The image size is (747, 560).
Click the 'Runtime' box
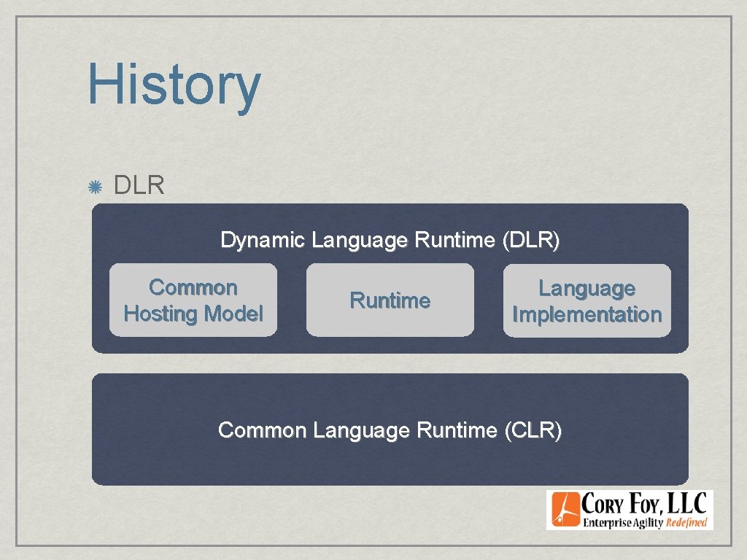390,300
